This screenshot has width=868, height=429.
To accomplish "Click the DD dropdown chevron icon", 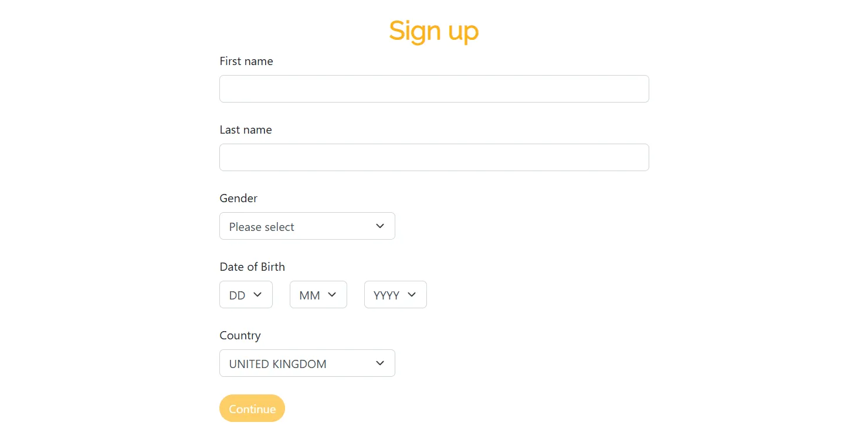I will (x=258, y=295).
